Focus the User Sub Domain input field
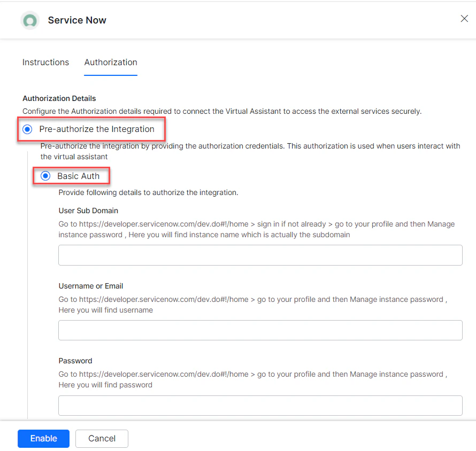The width and height of the screenshot is (476, 451). coord(260,255)
